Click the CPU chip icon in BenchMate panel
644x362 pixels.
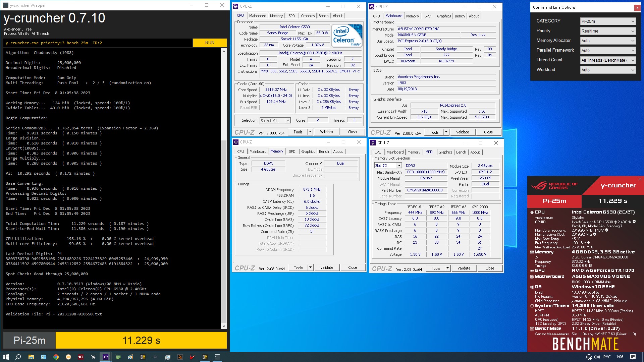tap(532, 212)
